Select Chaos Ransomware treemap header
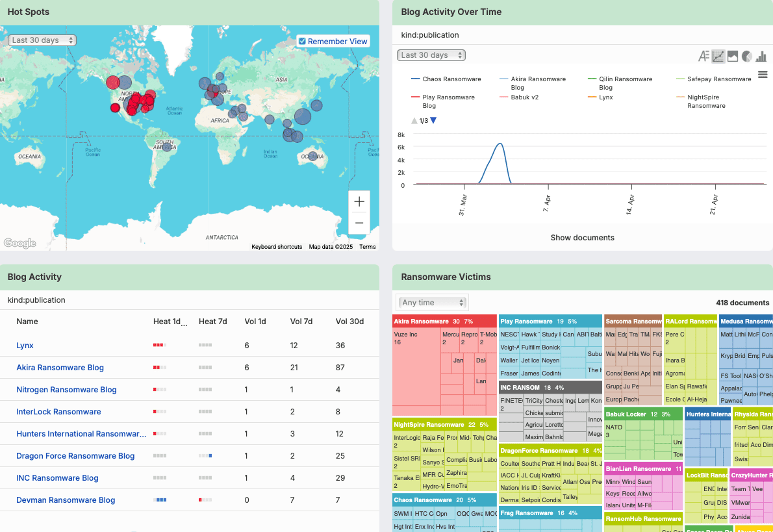Image resolution: width=773 pixels, height=532 pixels. (x=444, y=500)
